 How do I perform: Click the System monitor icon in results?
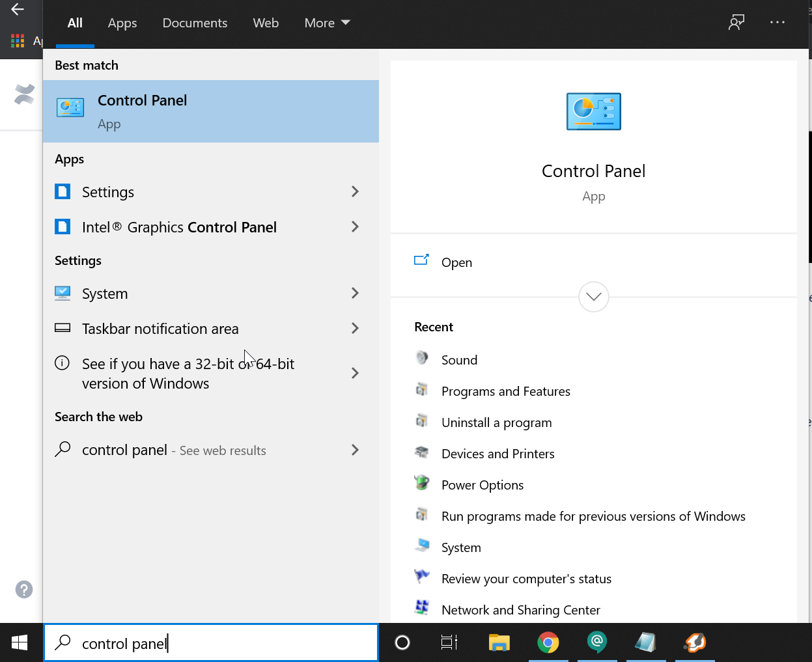point(63,293)
